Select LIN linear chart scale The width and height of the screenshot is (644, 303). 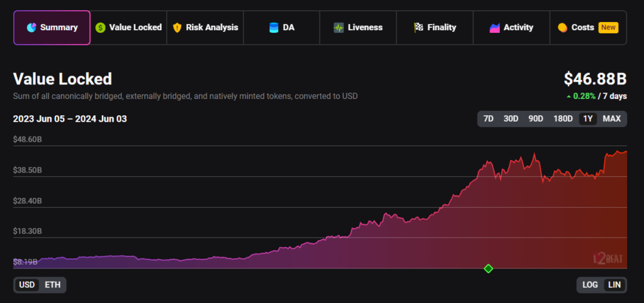[x=614, y=285]
